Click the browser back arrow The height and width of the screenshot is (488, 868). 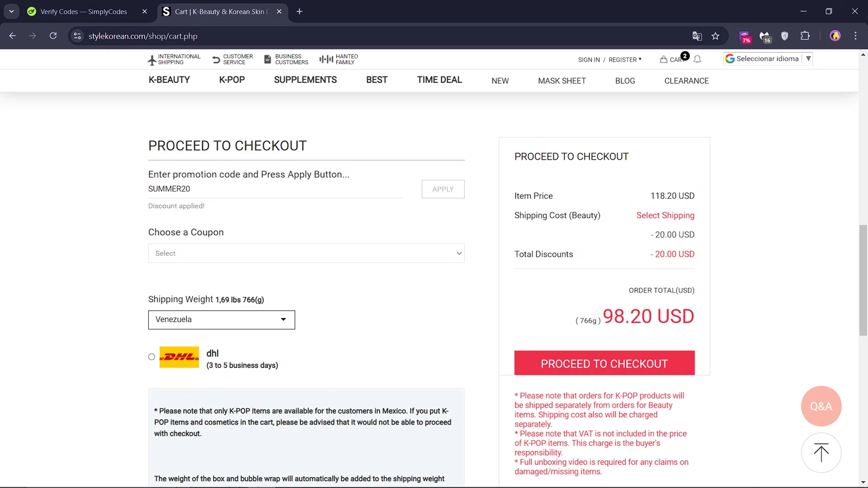[13, 36]
